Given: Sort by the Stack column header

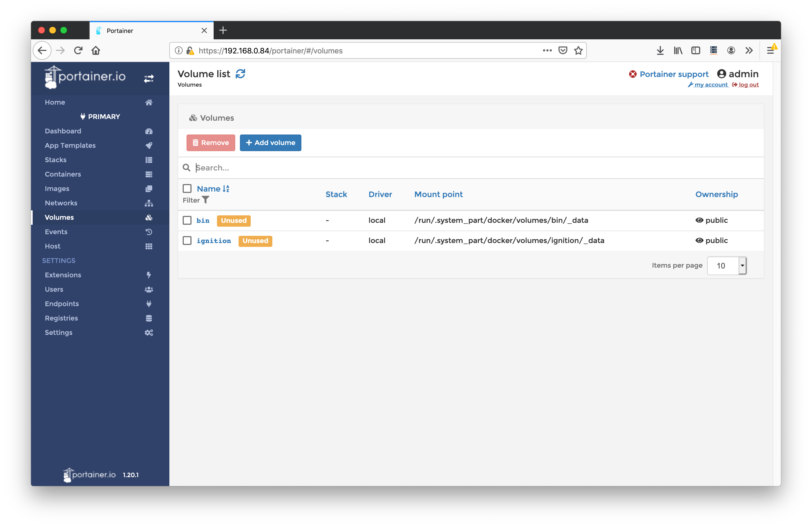Looking at the screenshot, I should [x=337, y=194].
